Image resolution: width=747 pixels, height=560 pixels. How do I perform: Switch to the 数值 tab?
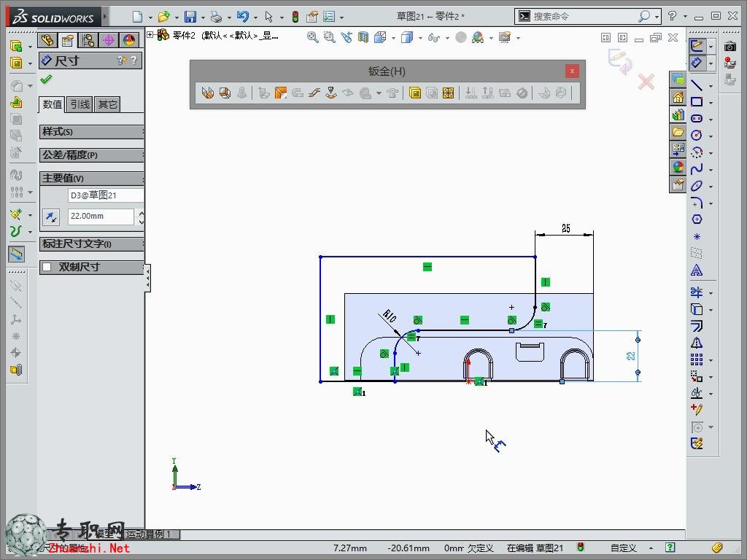(53, 104)
